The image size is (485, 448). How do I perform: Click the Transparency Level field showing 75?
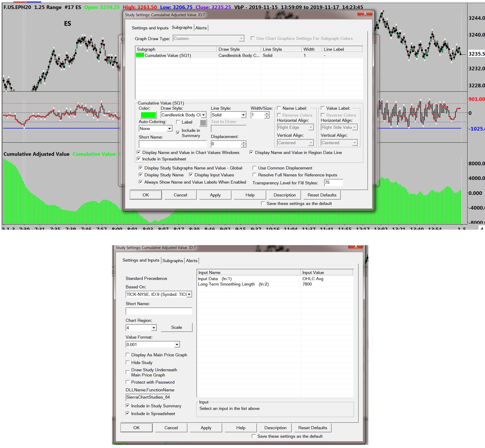[333, 183]
